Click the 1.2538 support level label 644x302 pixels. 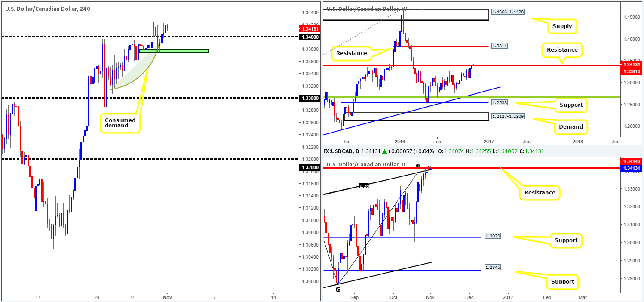(x=500, y=103)
